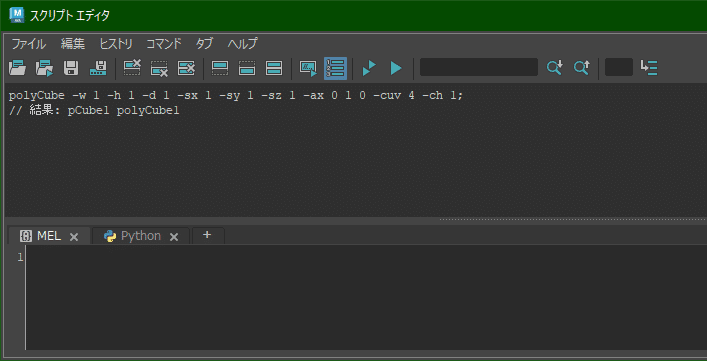The width and height of the screenshot is (707, 361).
Task: Save script with the floppy disk icon
Action: coord(71,68)
